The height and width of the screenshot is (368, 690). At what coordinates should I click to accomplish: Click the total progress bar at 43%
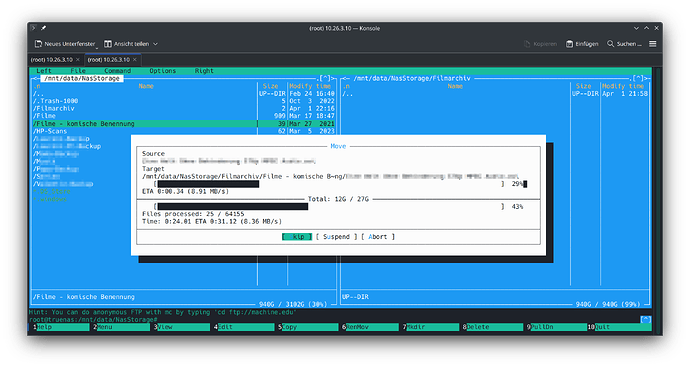329,206
